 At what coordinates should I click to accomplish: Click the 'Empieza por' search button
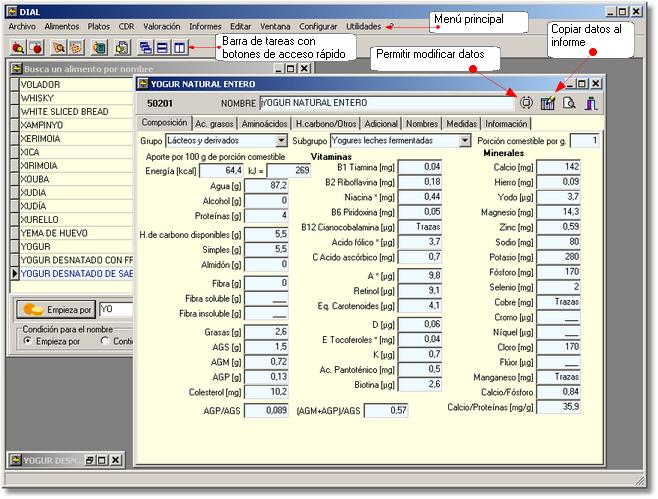pyautogui.click(x=56, y=310)
